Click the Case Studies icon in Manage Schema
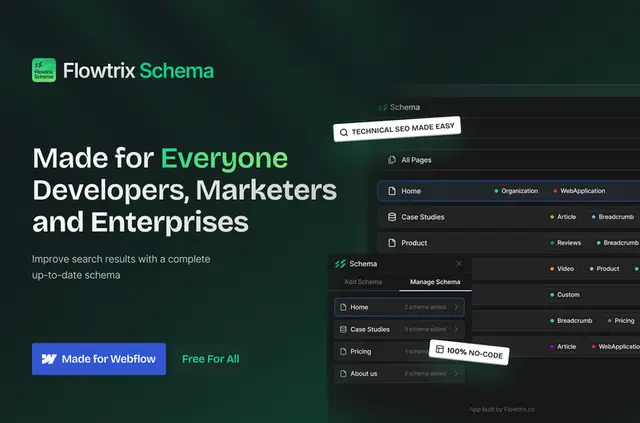This screenshot has height=423, width=640. click(343, 329)
